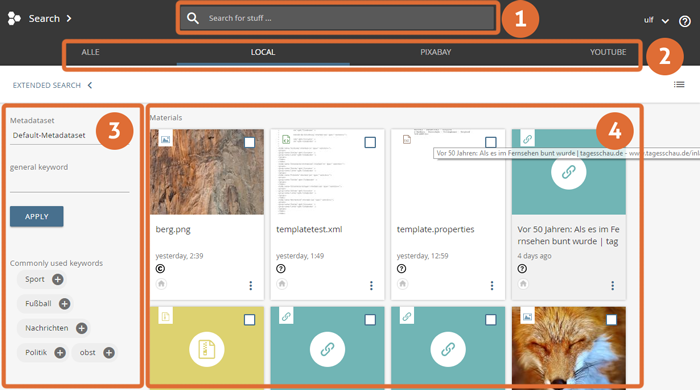Click copyright license icon on berg.png

tap(160, 269)
